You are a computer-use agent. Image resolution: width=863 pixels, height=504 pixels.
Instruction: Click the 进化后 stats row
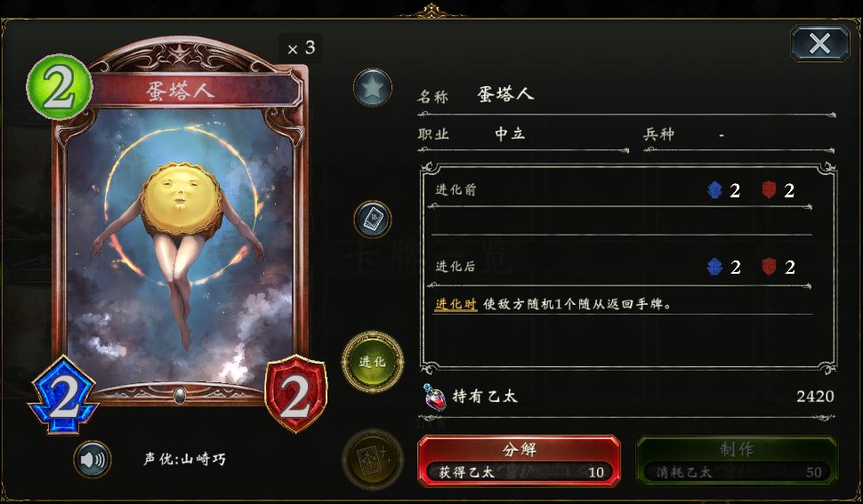[620, 268]
